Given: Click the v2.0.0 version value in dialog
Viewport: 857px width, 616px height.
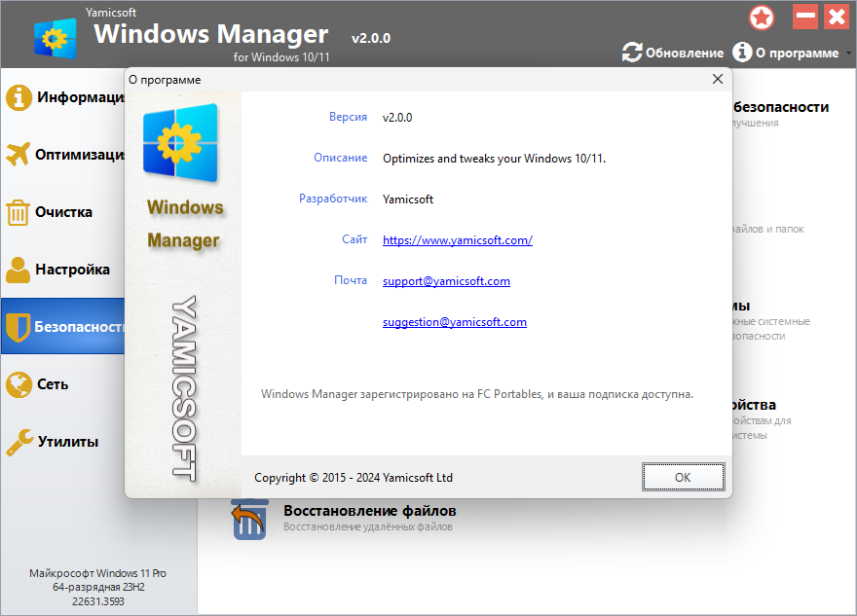Looking at the screenshot, I should click(x=397, y=118).
